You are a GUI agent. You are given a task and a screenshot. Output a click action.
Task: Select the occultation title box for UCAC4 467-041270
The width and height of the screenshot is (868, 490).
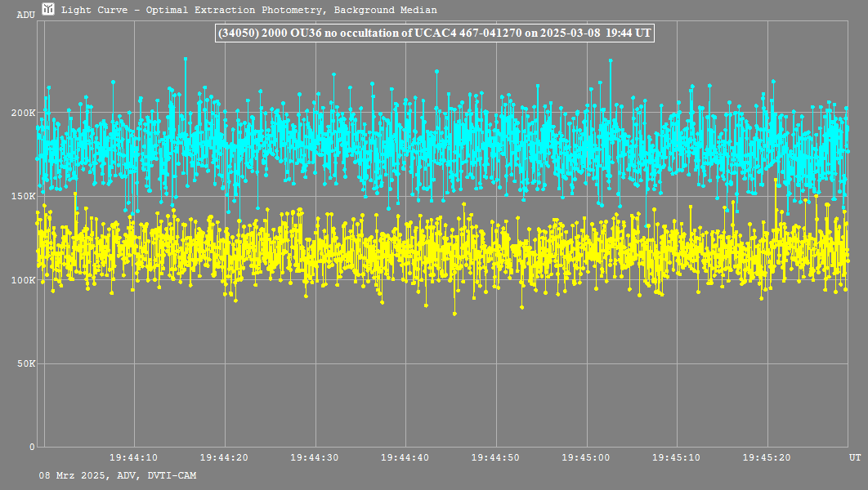point(434,33)
